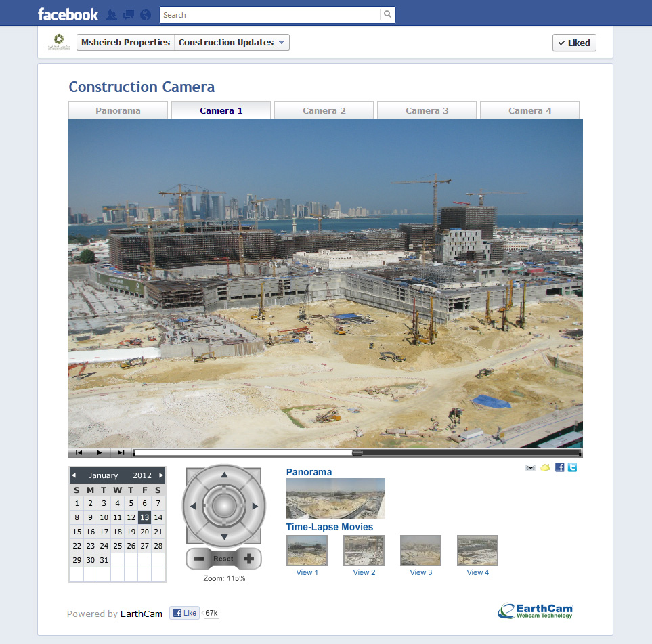Screen dimensions: 652x644
Task: Select January 1 in calendar
Action: (77, 503)
